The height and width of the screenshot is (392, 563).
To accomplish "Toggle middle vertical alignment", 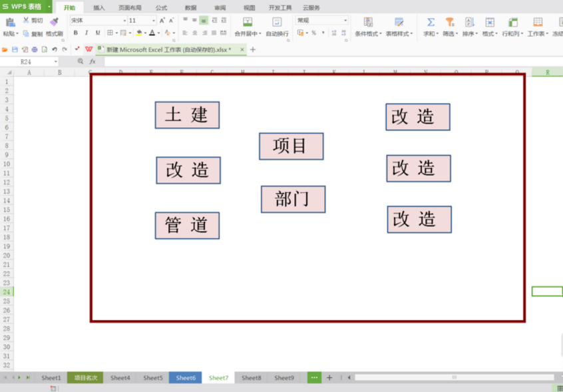I will tap(194, 21).
